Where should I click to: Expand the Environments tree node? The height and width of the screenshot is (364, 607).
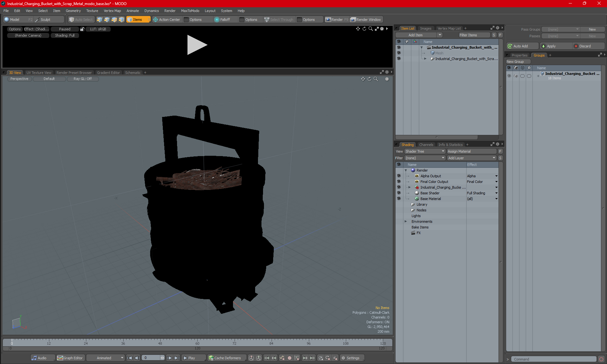click(x=406, y=221)
